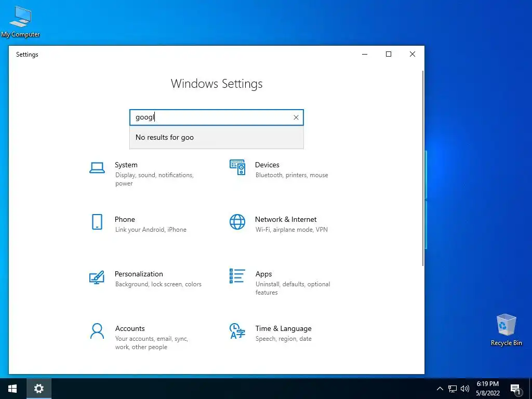Open the Phone settings label

coord(125,220)
